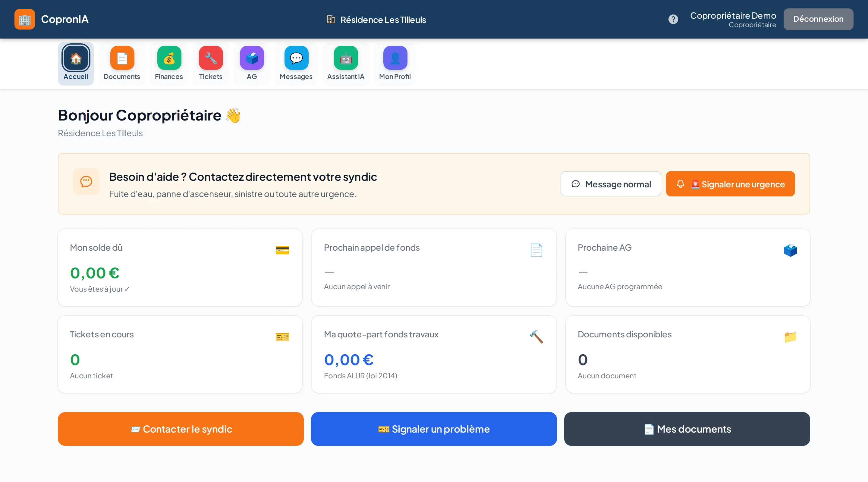Switch to the Assistant IA tab label

[x=346, y=77]
